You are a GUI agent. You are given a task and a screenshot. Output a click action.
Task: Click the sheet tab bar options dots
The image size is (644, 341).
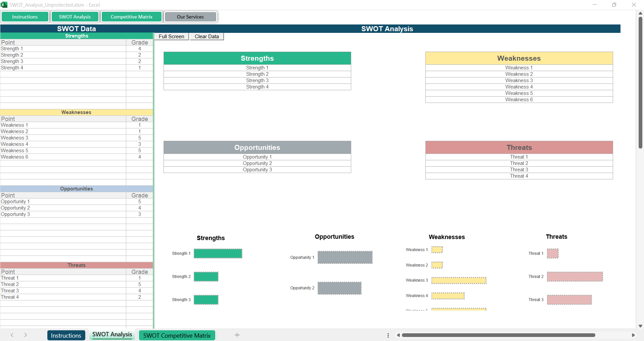(388, 335)
